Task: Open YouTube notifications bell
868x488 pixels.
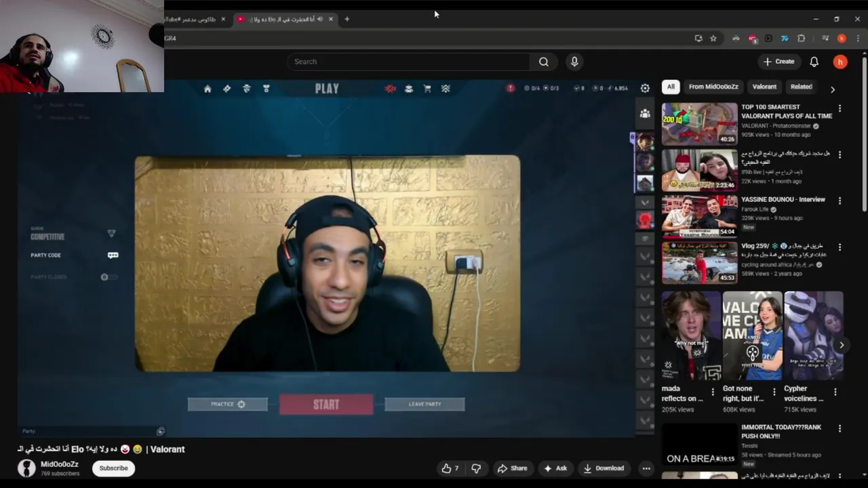Action: (814, 62)
